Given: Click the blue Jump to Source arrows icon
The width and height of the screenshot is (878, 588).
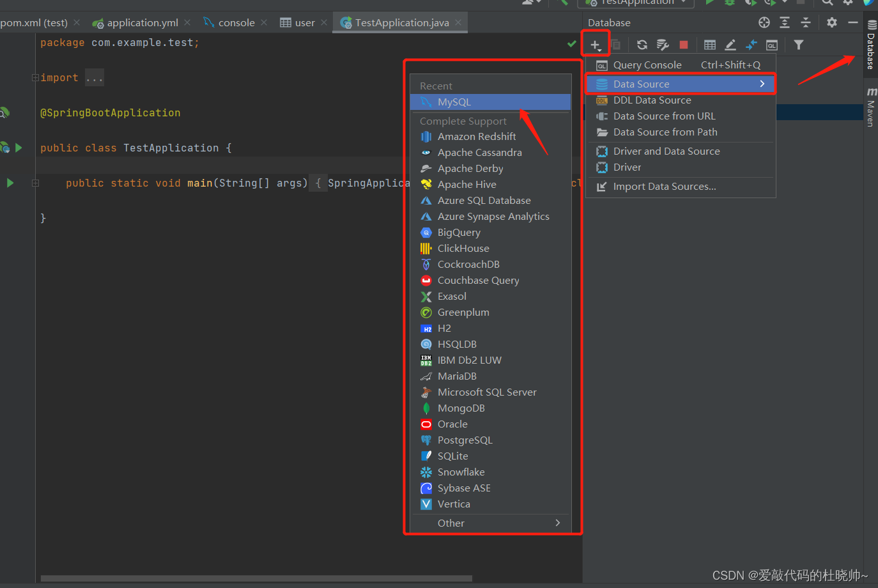Looking at the screenshot, I should tap(751, 45).
